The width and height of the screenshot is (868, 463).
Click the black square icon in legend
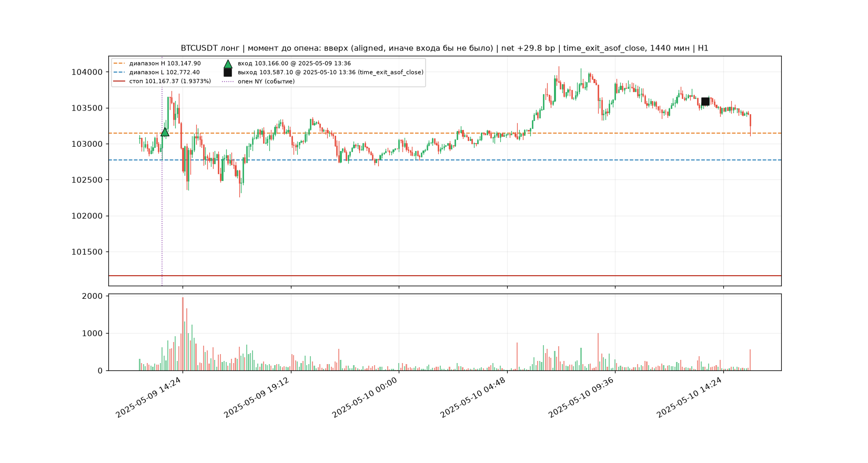coord(228,73)
